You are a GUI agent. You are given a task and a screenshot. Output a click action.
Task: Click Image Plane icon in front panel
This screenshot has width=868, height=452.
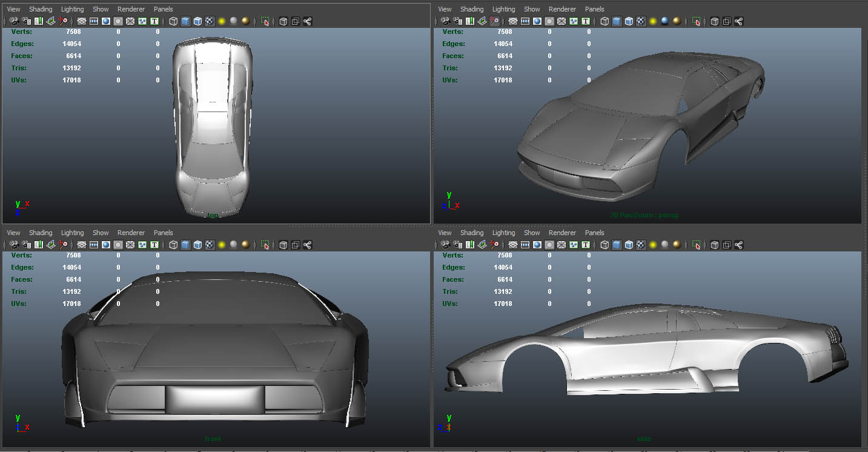coord(51,245)
